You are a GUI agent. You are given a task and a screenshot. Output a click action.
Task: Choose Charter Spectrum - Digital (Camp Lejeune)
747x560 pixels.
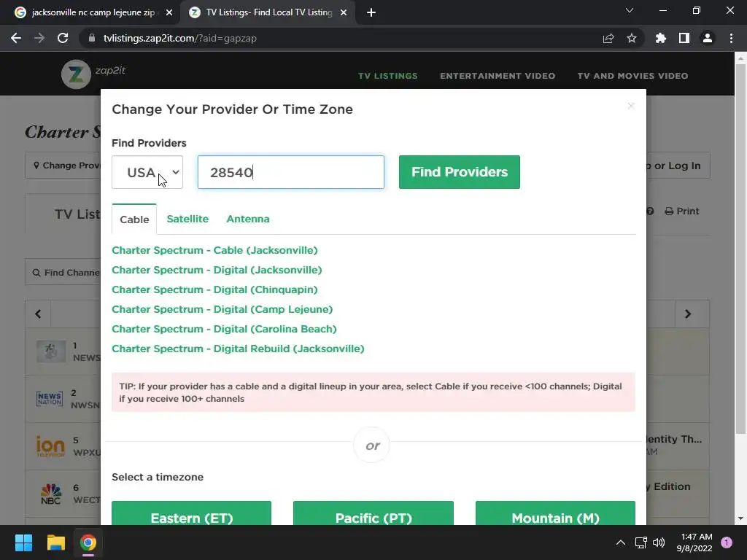click(x=222, y=309)
